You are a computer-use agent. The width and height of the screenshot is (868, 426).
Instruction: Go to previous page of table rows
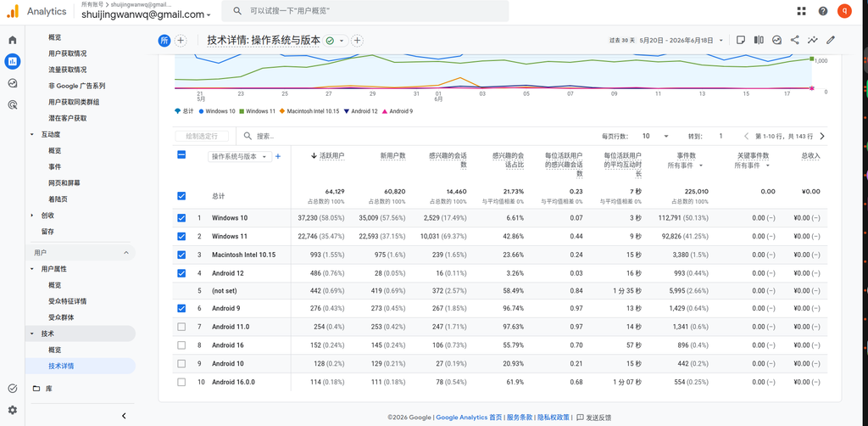coord(746,136)
